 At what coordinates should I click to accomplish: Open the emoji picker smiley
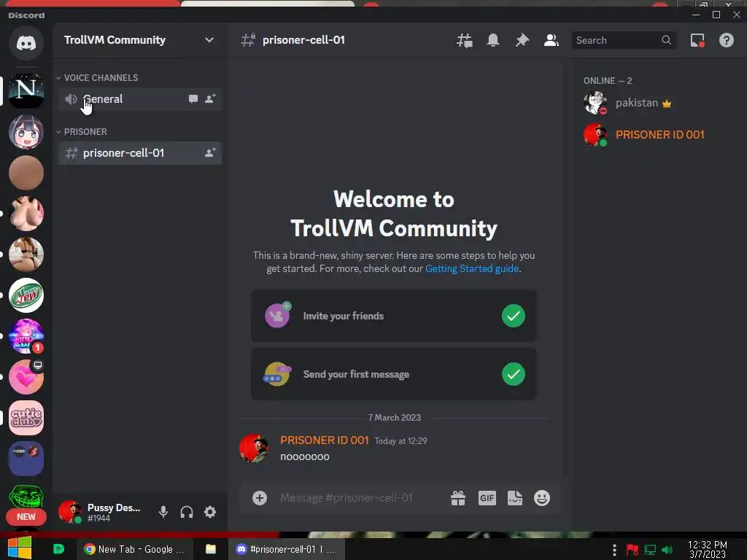click(542, 498)
